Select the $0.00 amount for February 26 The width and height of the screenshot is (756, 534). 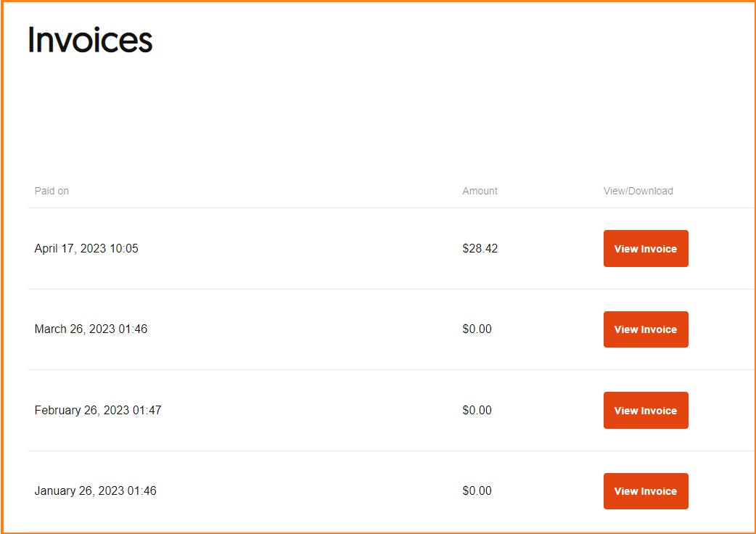tap(477, 411)
